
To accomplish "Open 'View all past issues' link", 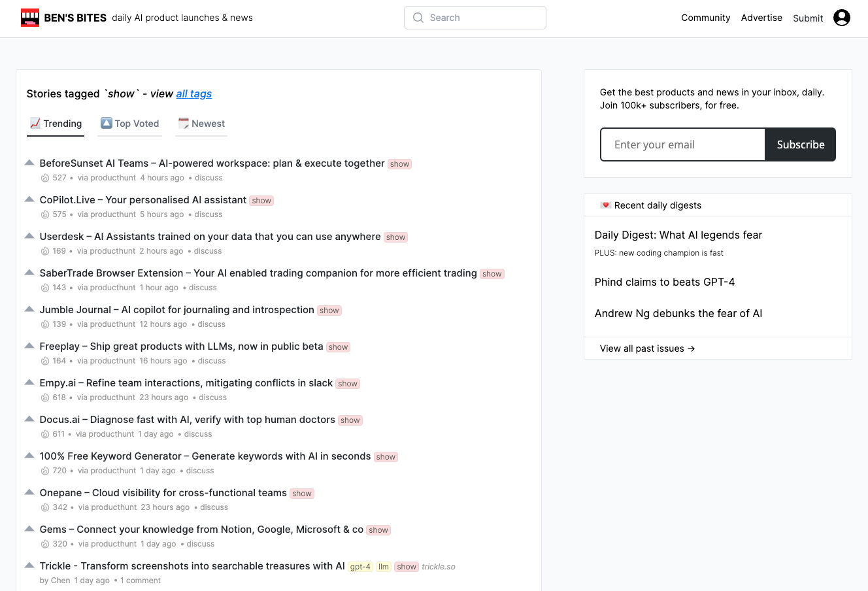I will tap(647, 348).
